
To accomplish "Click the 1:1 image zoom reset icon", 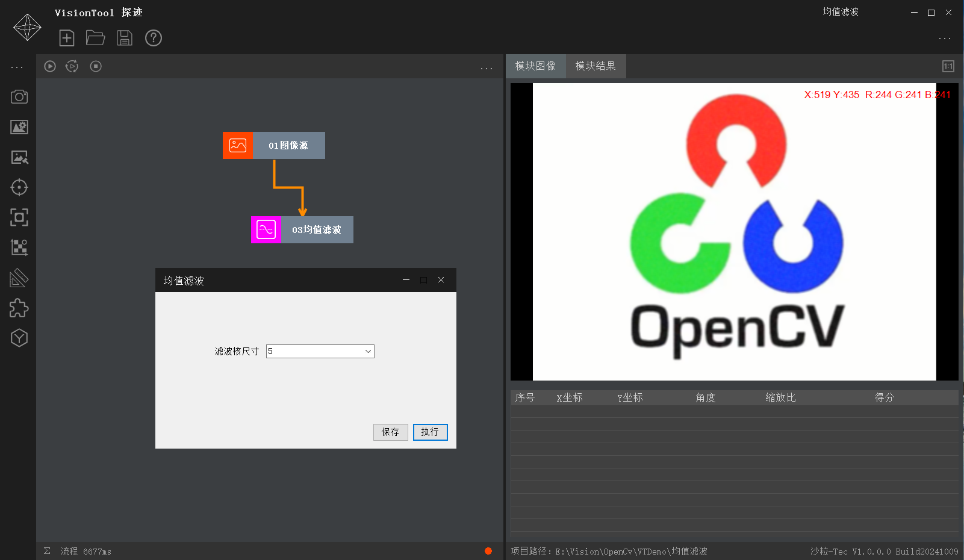I will [948, 66].
